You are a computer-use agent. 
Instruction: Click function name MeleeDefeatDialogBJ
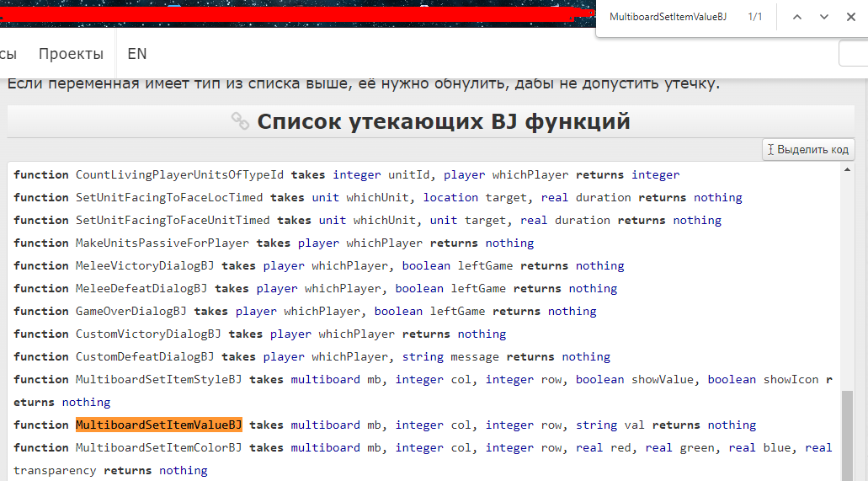coord(141,289)
